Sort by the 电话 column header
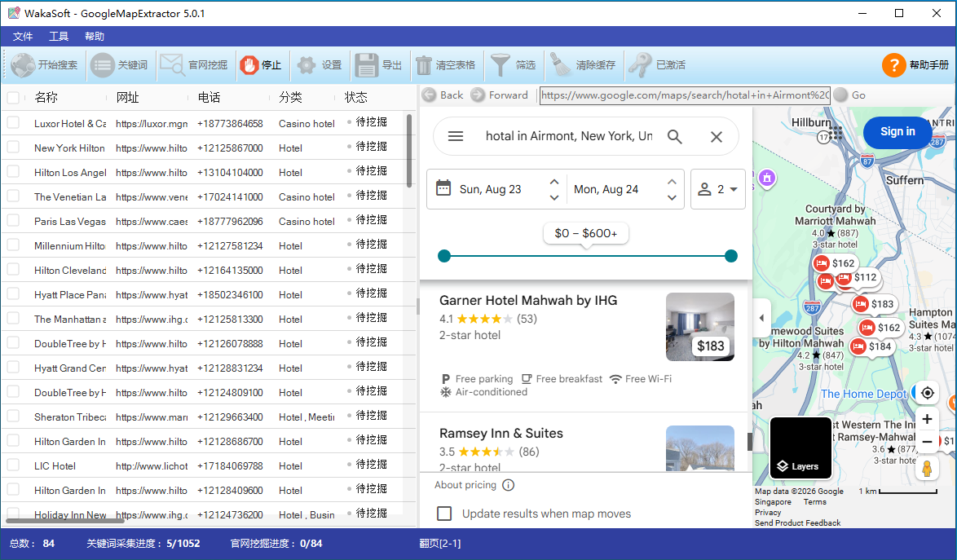This screenshot has height=560, width=957. pyautogui.click(x=209, y=97)
